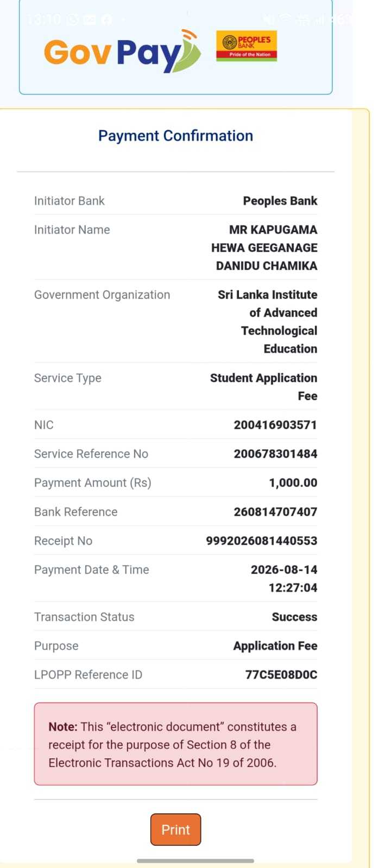The height and width of the screenshot is (868, 391).
Task: Tap the Facebook notification icon in status bar
Action: click(x=106, y=20)
